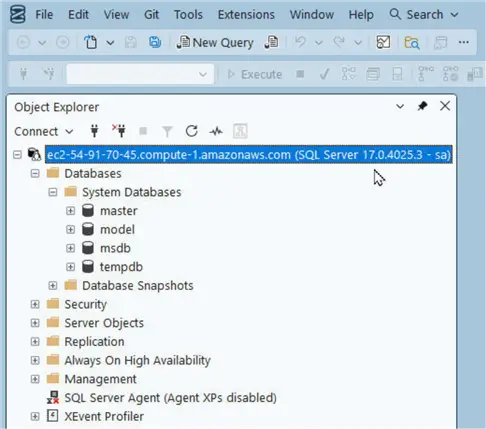The image size is (486, 429).
Task: Collapse the System Databases folder
Action: pos(53,192)
